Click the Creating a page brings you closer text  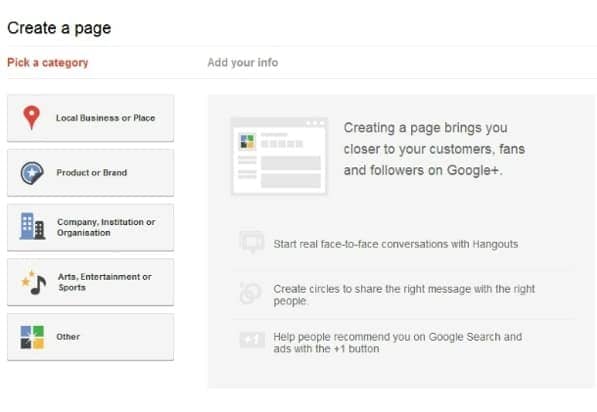click(434, 149)
